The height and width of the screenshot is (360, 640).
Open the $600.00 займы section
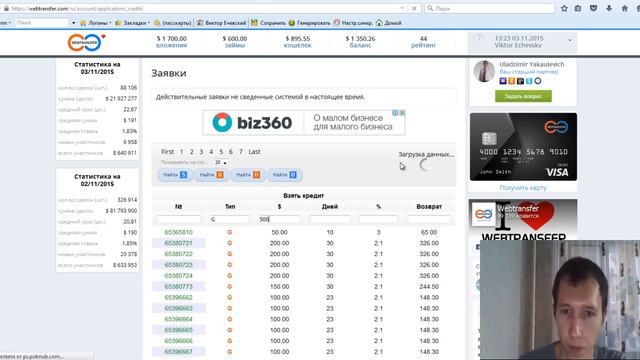235,42
